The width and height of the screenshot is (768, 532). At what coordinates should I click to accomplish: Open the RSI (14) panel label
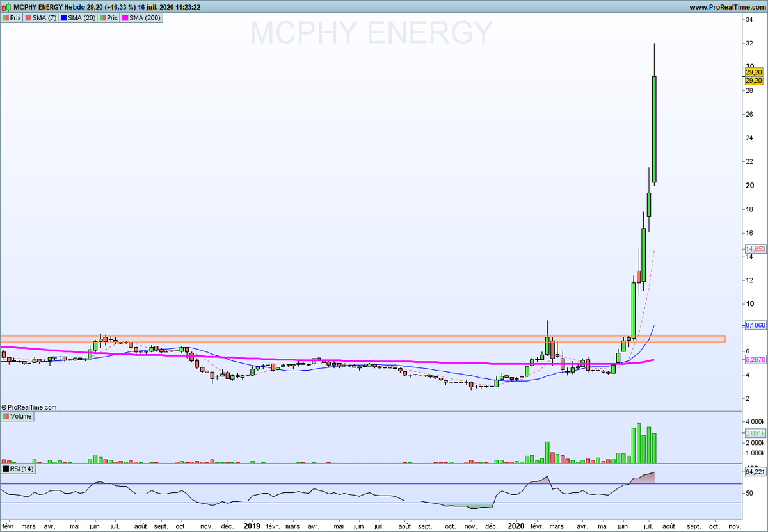click(19, 469)
